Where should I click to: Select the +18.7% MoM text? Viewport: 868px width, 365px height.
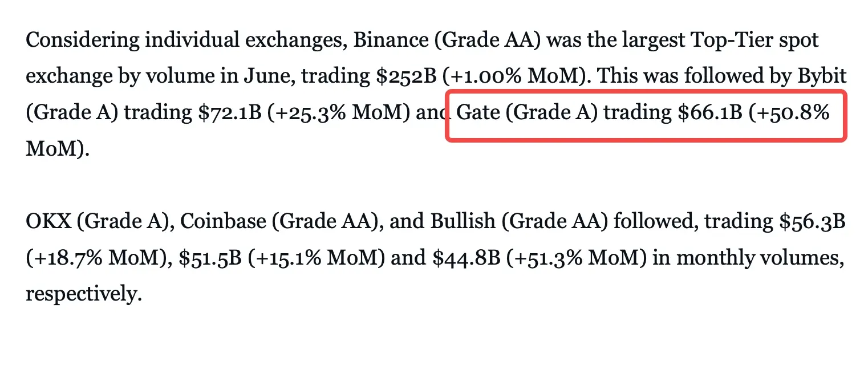(91, 258)
